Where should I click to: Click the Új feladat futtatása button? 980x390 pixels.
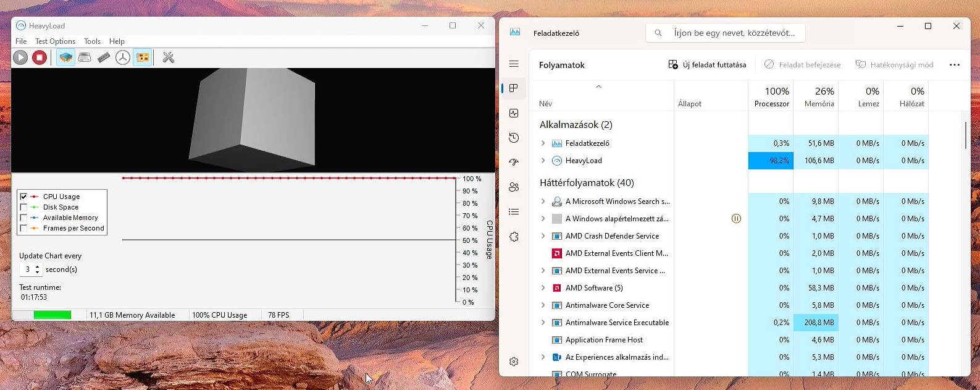pos(707,65)
